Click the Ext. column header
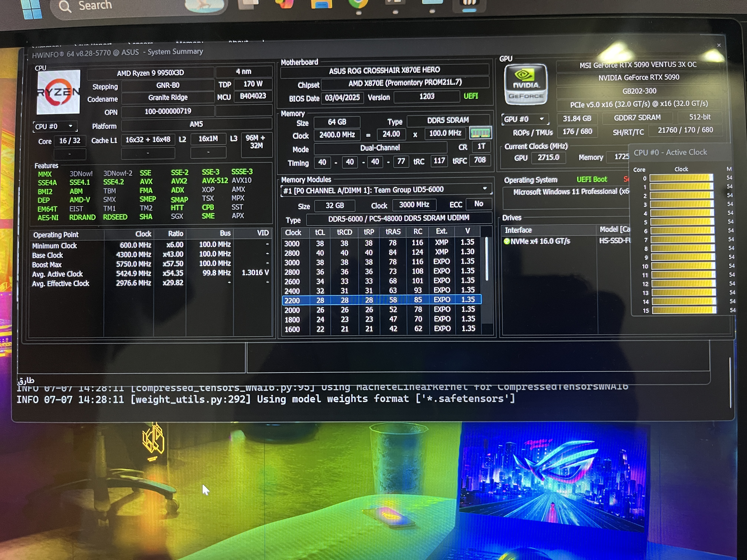Screen dimensions: 747x560 (x=442, y=231)
